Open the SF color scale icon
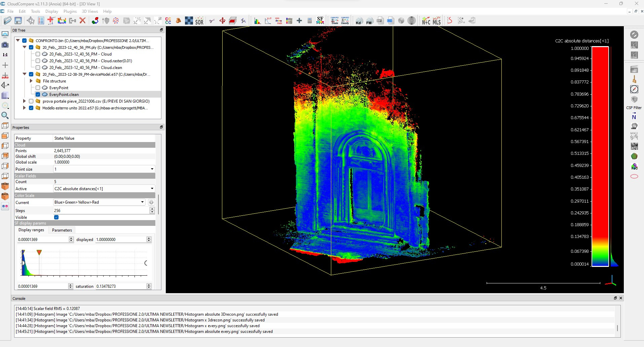 (x=320, y=21)
